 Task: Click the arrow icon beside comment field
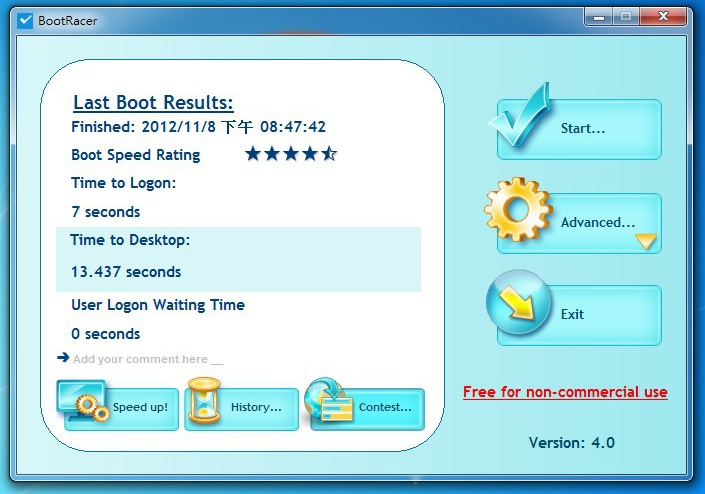(63, 357)
